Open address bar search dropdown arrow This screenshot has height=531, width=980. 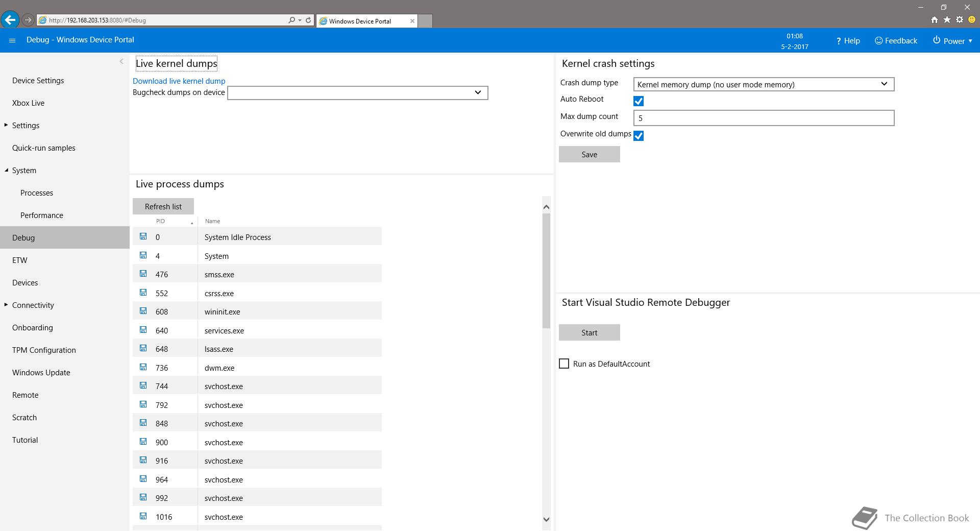point(300,20)
